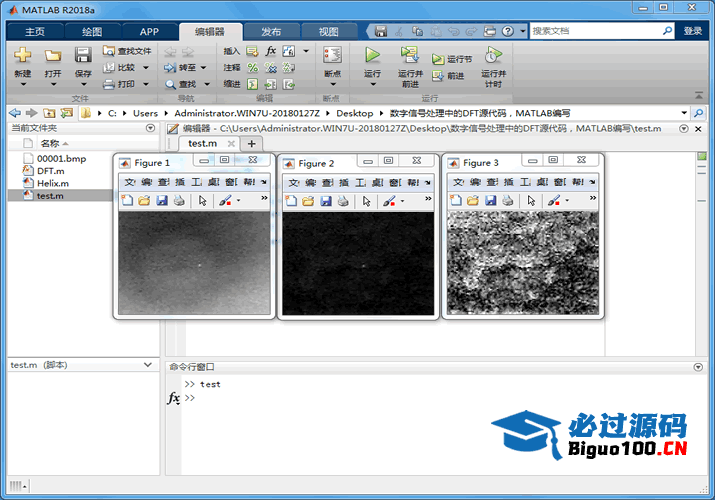This screenshot has height=500, width=715.
Task: Click the brush tool in Figure 2
Action: pos(389,201)
